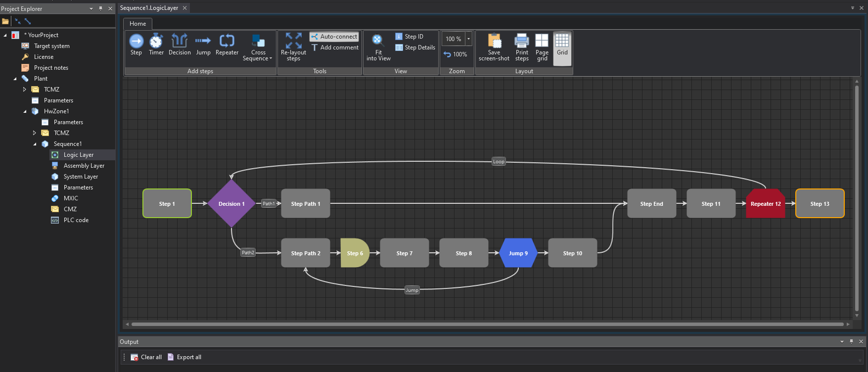Fit diagram into View
The width and height of the screenshot is (868, 372).
tap(378, 47)
